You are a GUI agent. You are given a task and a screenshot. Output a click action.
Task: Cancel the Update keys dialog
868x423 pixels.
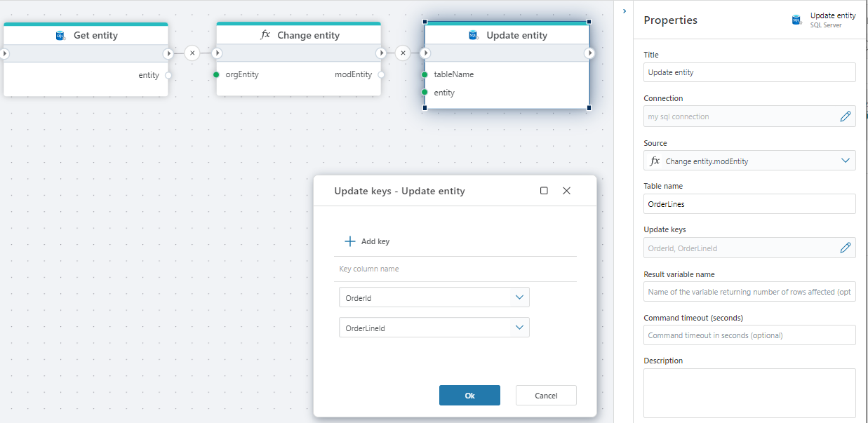[546, 396]
